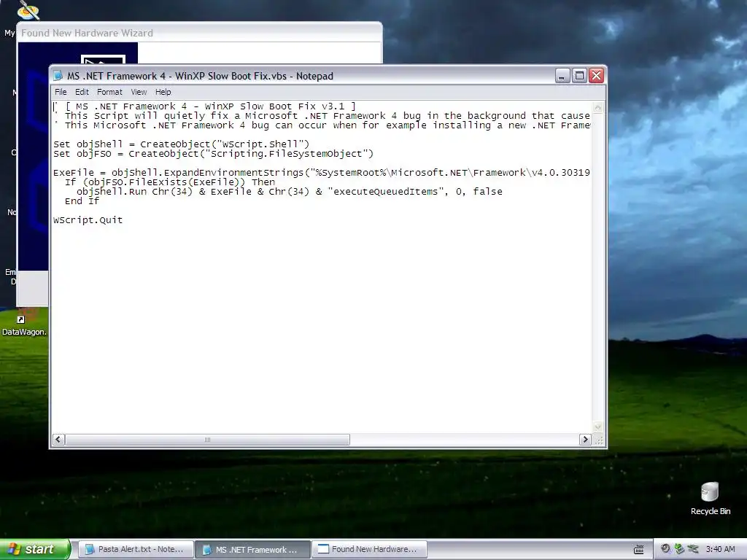Select the paint palette desktop icon at top-left
747x560 pixels.
tap(28, 10)
